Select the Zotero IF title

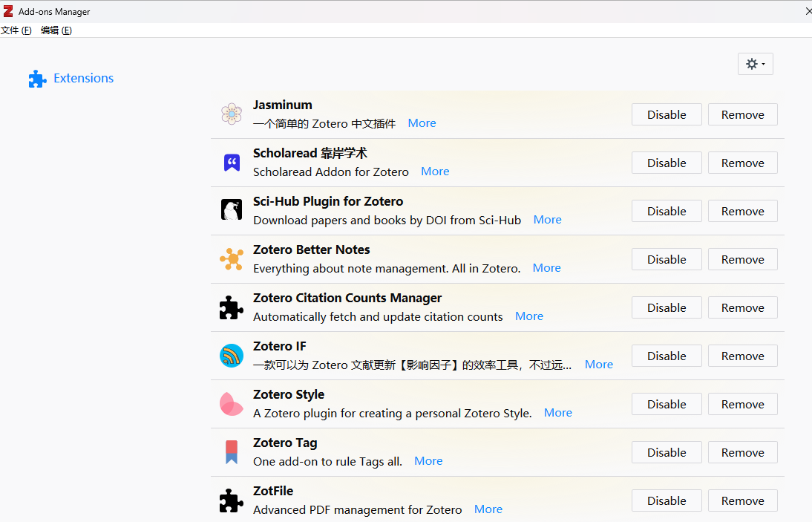[x=280, y=346]
